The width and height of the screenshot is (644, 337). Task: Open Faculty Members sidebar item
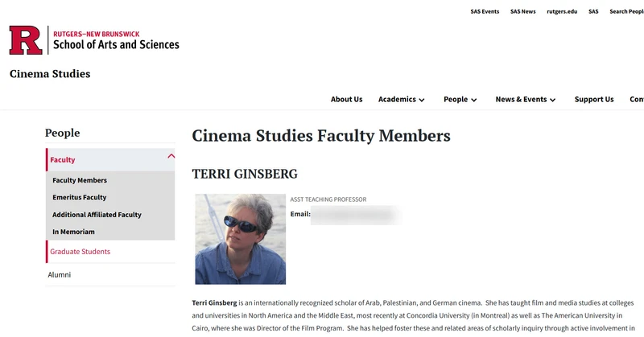(80, 180)
